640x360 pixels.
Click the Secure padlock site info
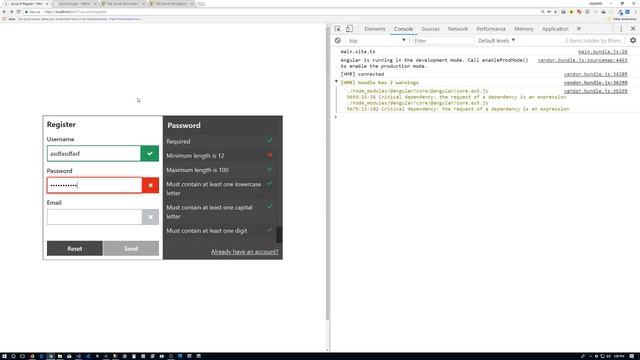pos(32,12)
